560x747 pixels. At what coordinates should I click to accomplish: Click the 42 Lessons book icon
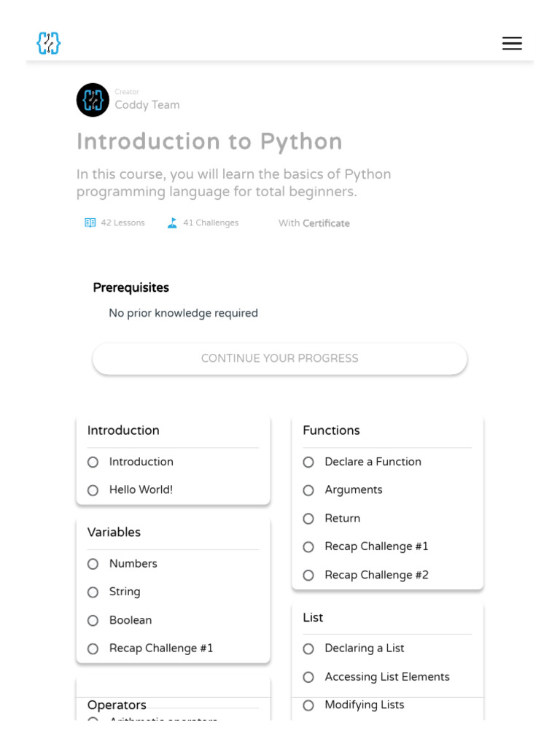coord(90,222)
